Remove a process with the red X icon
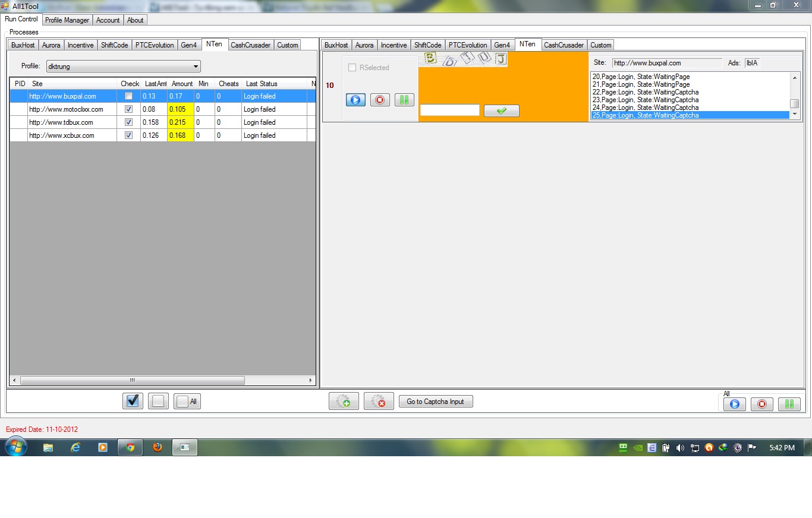 pos(379,402)
